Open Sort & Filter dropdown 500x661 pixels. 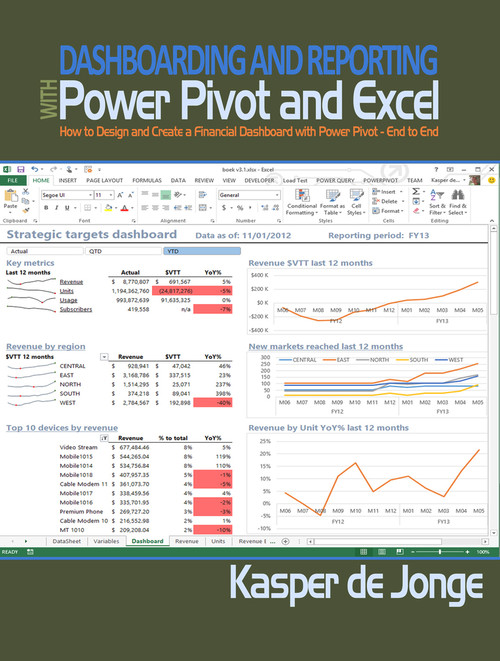(x=437, y=202)
